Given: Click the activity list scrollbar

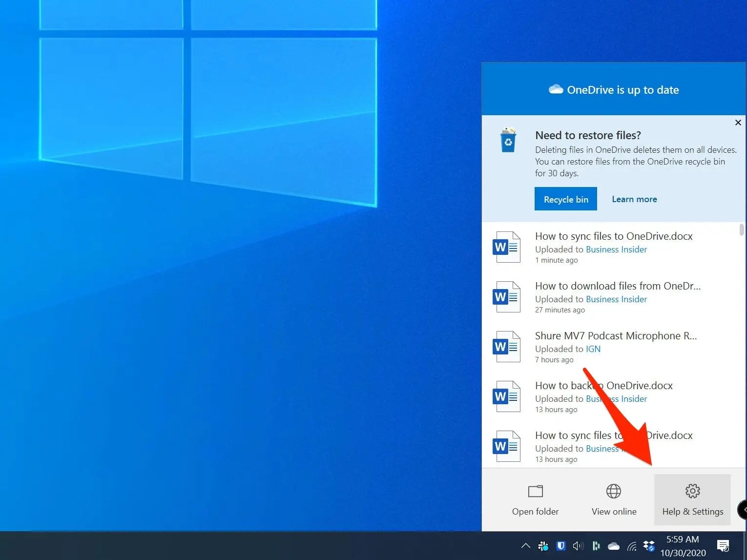Looking at the screenshot, I should coord(742,229).
